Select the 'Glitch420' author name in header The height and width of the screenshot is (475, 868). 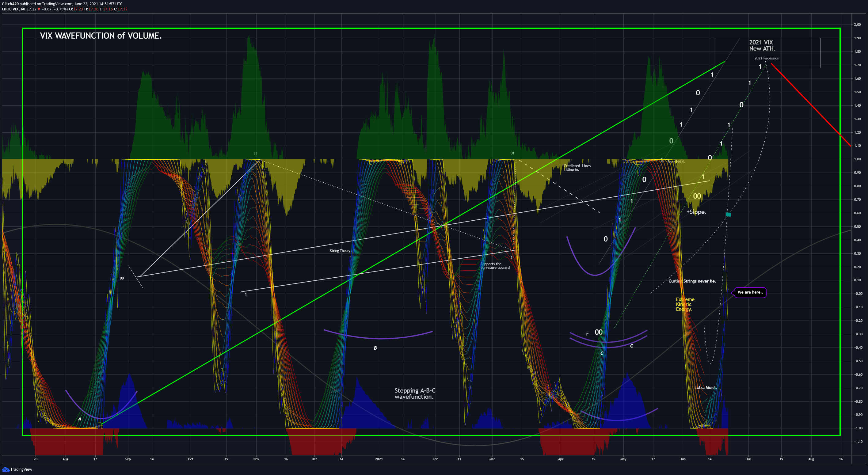10,4
